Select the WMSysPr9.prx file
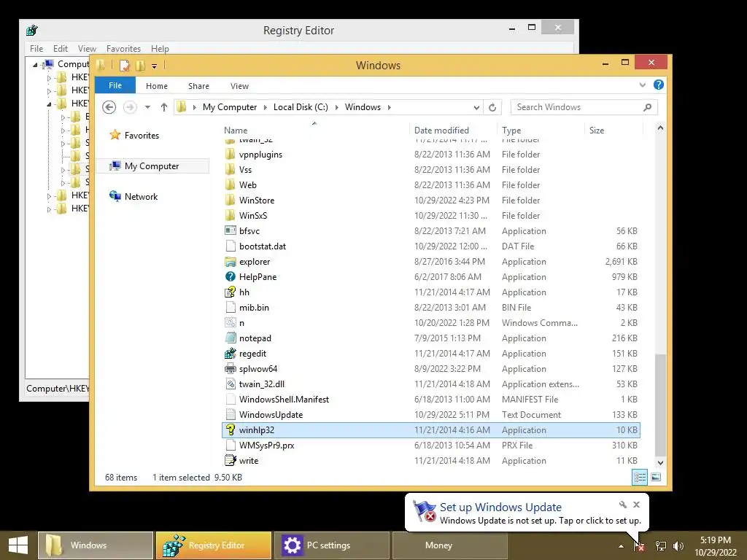The image size is (747, 560). [431, 446]
